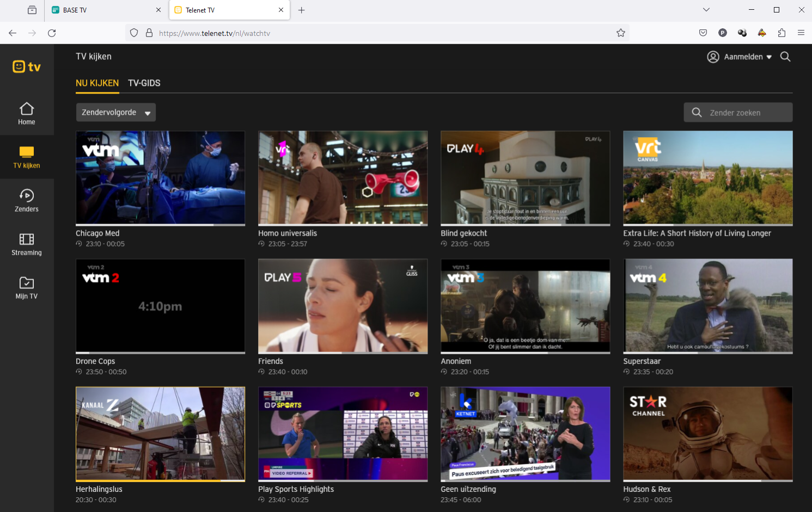Viewport: 812px width, 512px height.
Task: Open the list all tabs chevron
Action: (x=706, y=10)
